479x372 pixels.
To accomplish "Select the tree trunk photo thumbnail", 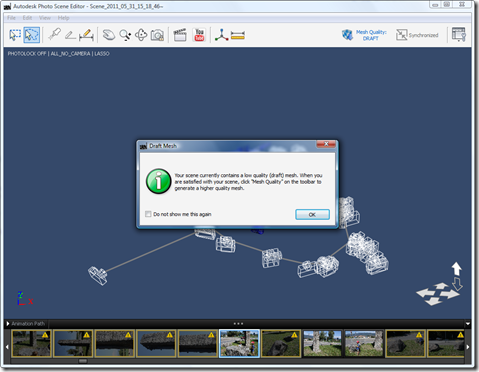I will (x=322, y=343).
